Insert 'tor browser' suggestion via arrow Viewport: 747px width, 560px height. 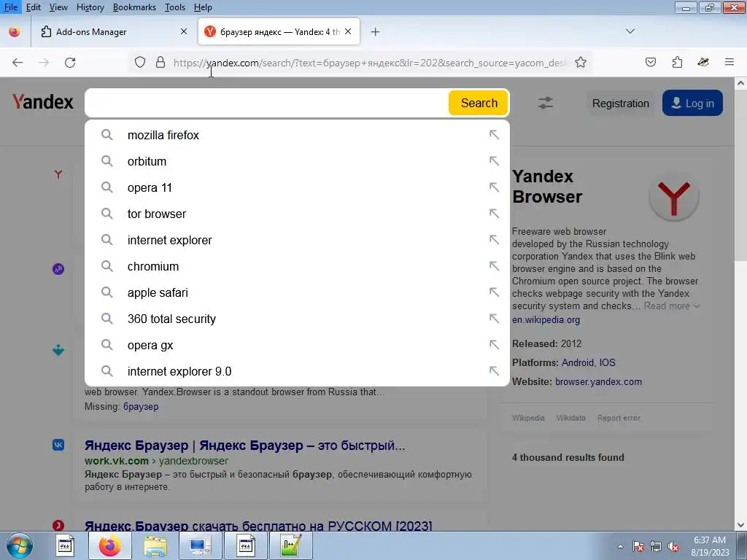pos(494,214)
